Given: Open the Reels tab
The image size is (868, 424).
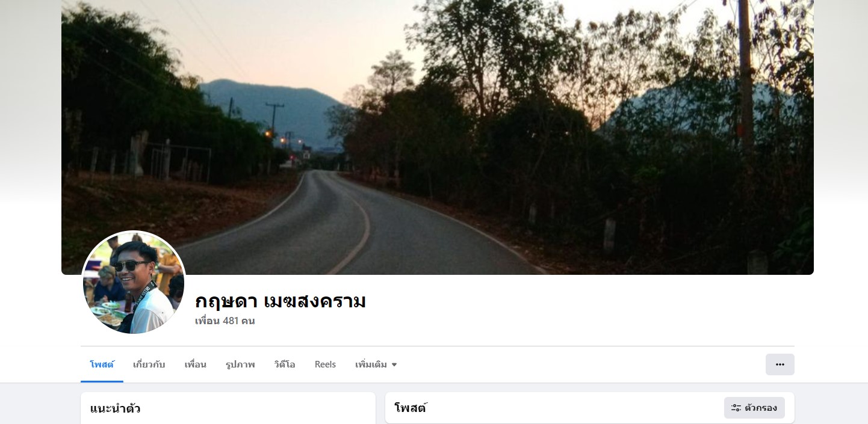Looking at the screenshot, I should [x=325, y=364].
